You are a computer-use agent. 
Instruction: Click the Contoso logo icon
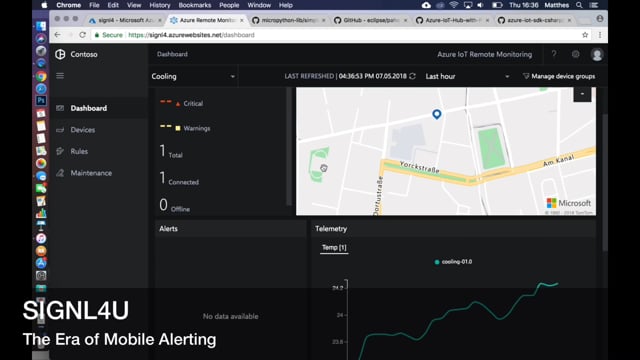pyautogui.click(x=60, y=54)
